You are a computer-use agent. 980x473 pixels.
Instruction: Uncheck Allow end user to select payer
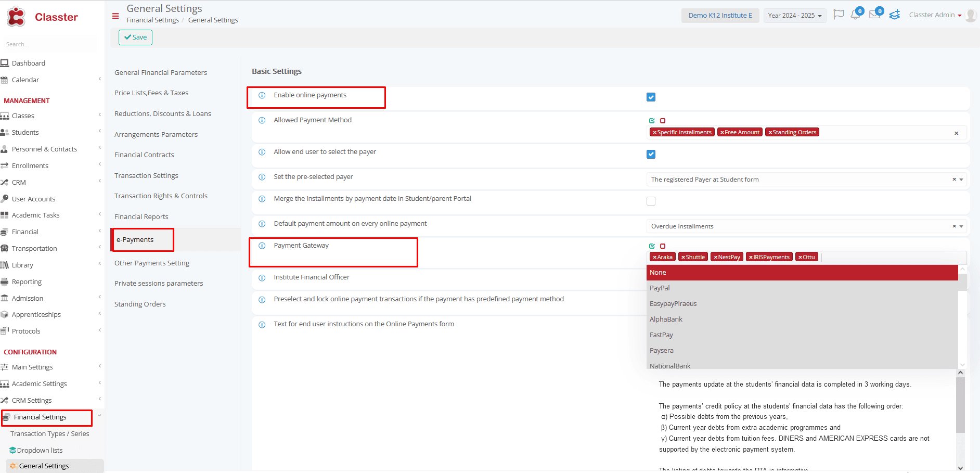(x=651, y=155)
